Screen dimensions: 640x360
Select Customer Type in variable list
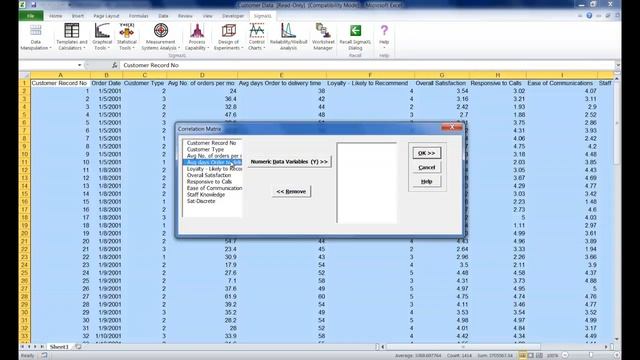[212, 149]
